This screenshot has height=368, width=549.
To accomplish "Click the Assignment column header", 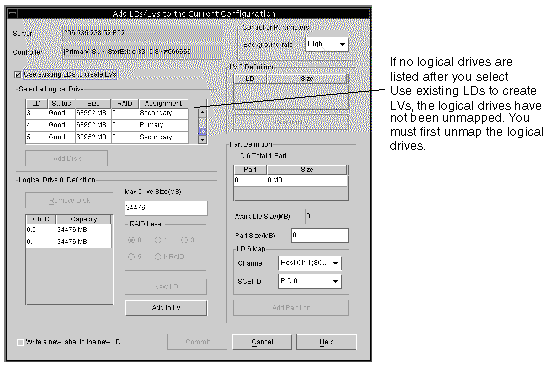I will coord(164,104).
